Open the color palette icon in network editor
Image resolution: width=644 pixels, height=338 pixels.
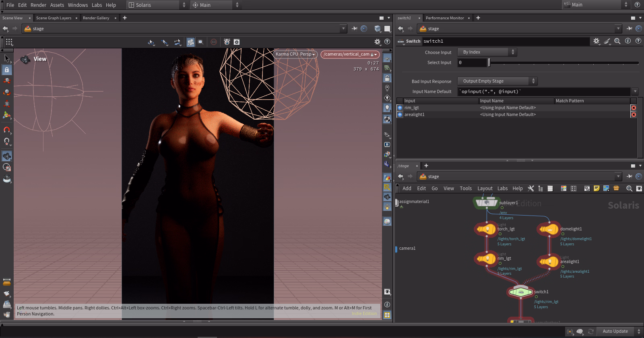pos(563,189)
